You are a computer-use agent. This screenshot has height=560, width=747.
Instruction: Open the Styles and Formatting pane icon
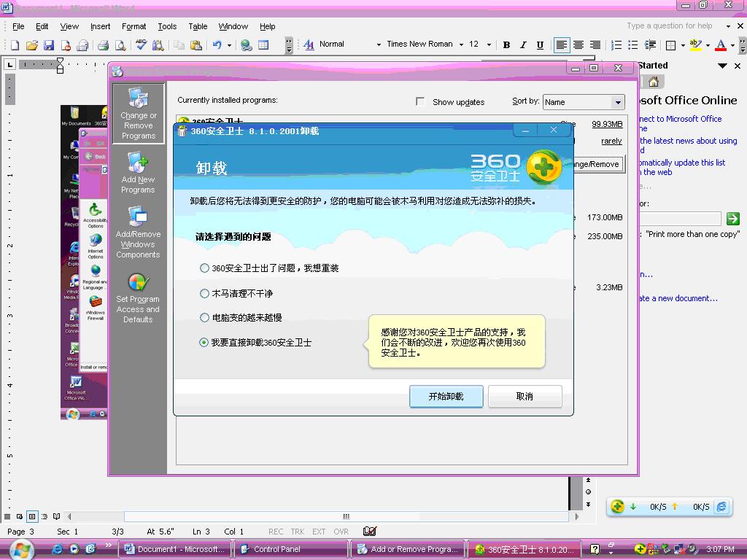coord(309,44)
